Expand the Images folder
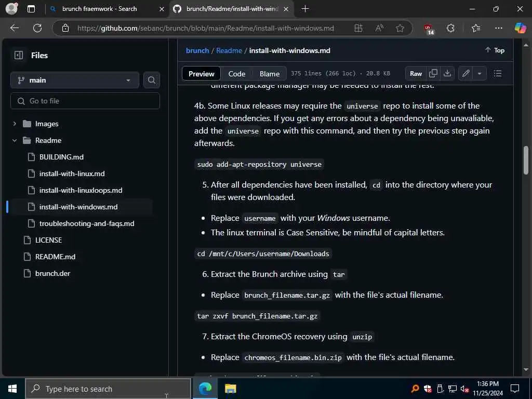Image resolution: width=532 pixels, height=399 pixels. tap(15, 124)
